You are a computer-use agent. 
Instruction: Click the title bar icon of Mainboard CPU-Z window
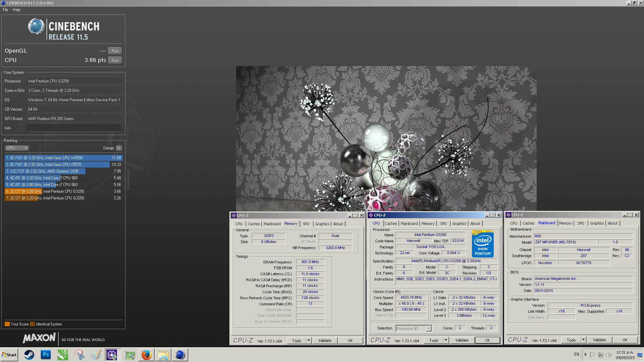click(508, 215)
